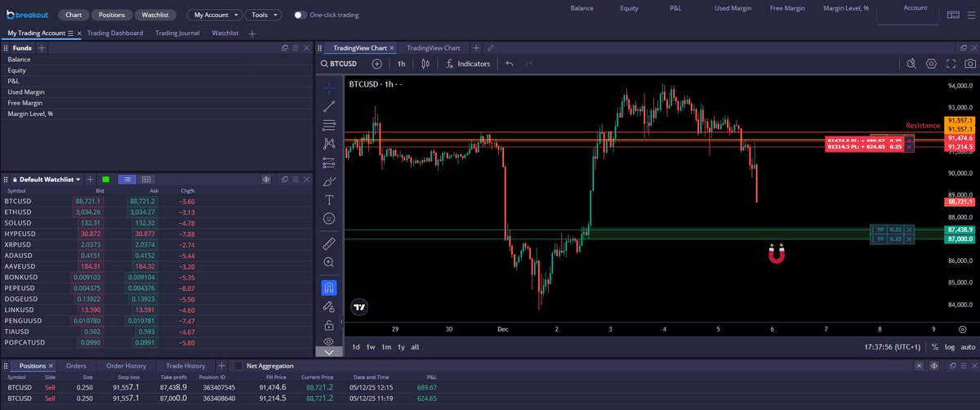Expand the Tools dropdown menu
Image resolution: width=980 pixels, height=410 pixels.
[262, 15]
